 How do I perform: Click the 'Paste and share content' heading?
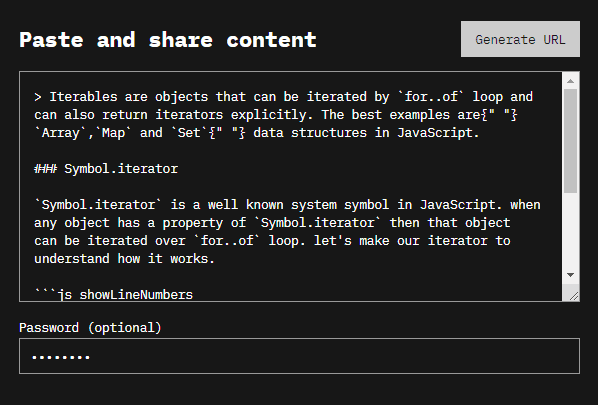point(168,40)
